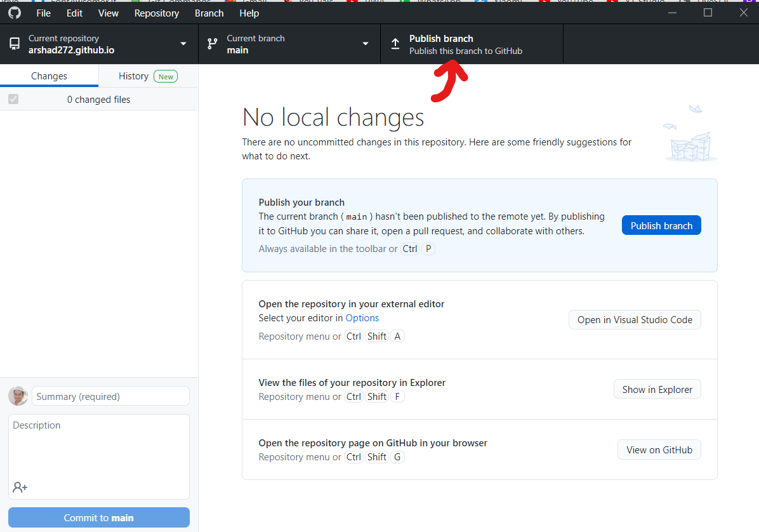Switch to the History tab
The height and width of the screenshot is (532, 759).
(148, 76)
